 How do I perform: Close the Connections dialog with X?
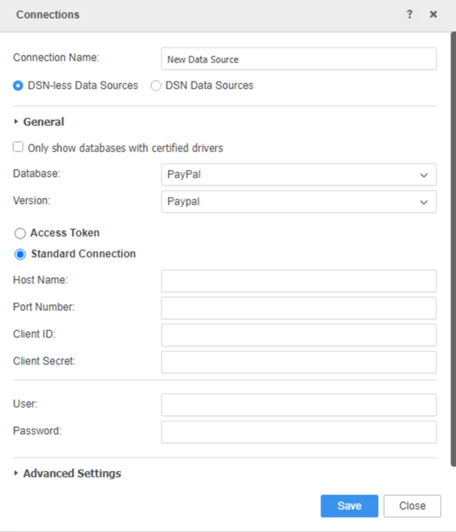click(433, 14)
